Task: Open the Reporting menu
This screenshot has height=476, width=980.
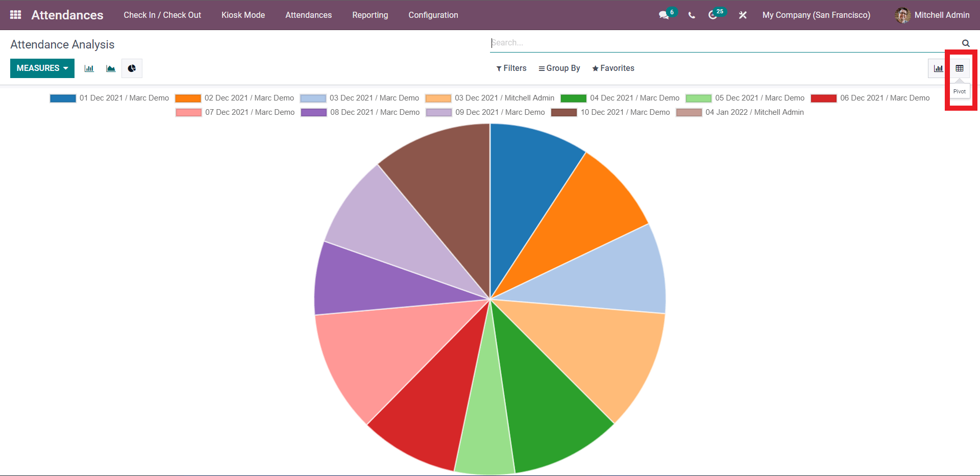Action: (x=370, y=15)
